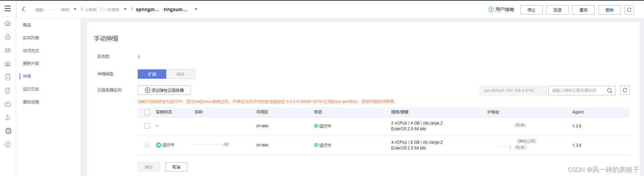This screenshot has height=176, width=644.
Task: Click the 取消 cancel button
Action: coord(176,167)
